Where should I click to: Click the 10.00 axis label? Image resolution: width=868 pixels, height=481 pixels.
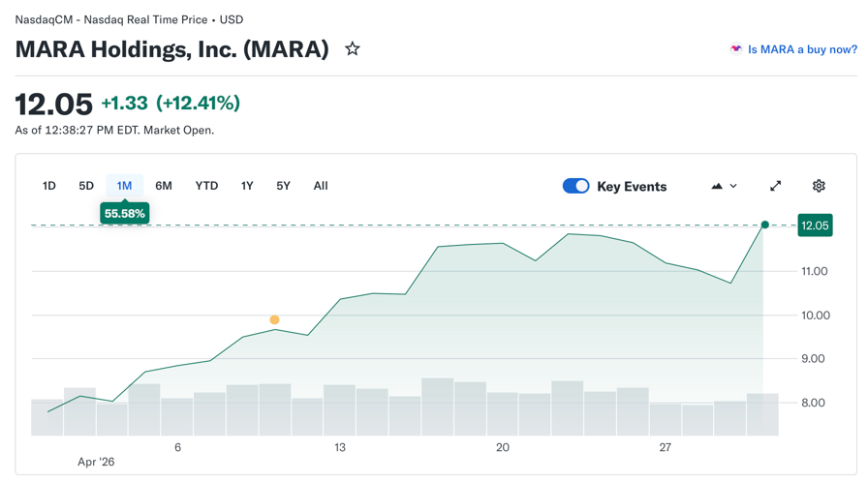[816, 316]
